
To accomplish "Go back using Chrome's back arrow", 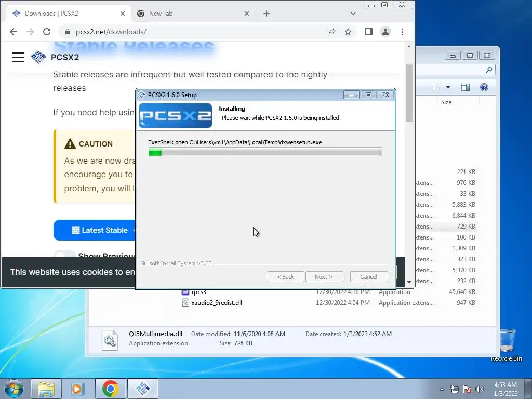I will pyautogui.click(x=13, y=32).
